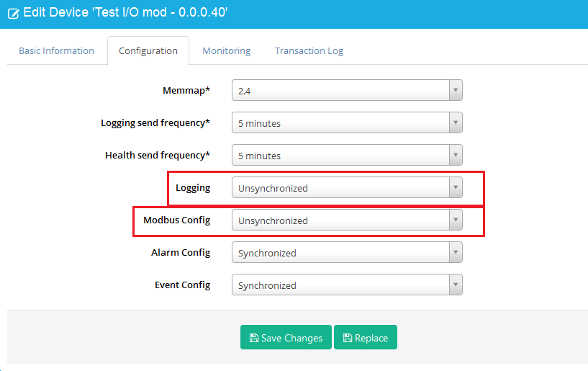Click the floppy disk icon on Replace

347,338
